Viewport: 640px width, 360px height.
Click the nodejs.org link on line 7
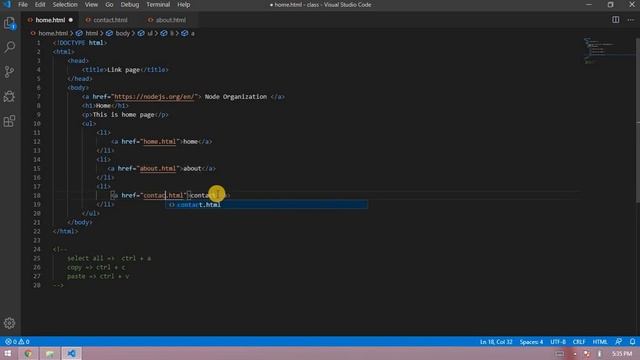154,97
